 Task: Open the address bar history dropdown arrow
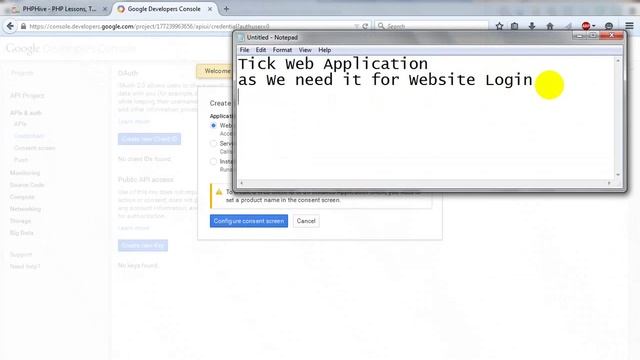point(356,26)
